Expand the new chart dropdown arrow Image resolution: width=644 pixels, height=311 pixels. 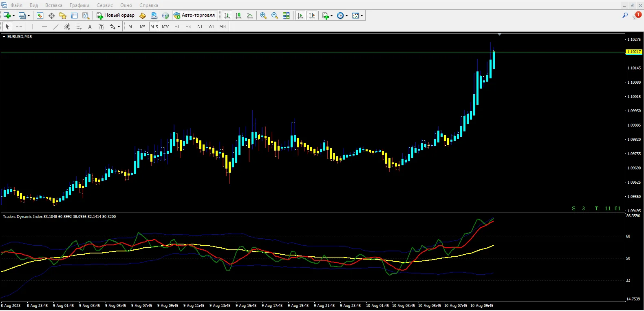pos(14,16)
